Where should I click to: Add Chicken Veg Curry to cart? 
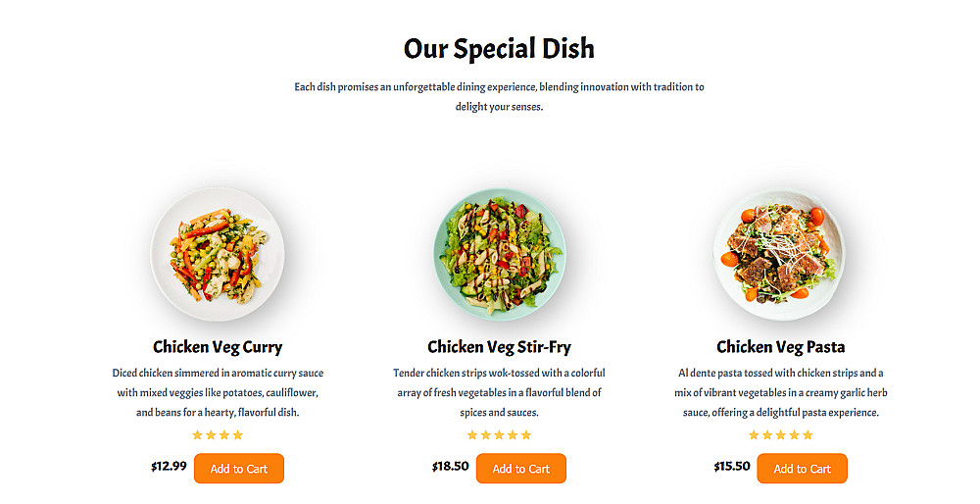pos(238,469)
